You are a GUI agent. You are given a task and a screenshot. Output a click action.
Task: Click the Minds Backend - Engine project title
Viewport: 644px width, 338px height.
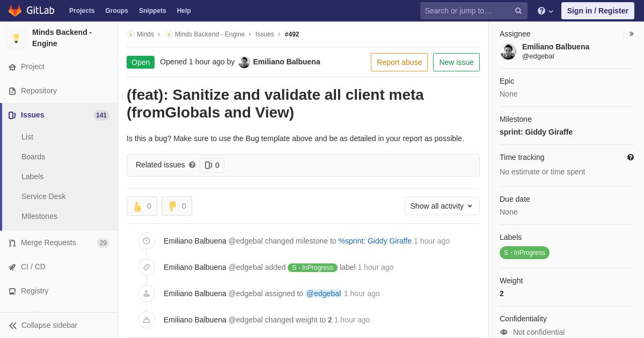point(62,38)
